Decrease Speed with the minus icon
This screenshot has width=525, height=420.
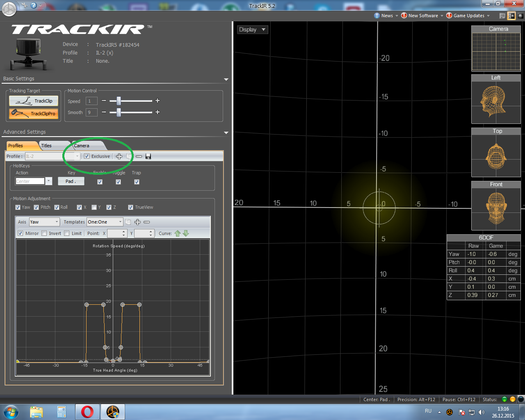click(x=104, y=100)
